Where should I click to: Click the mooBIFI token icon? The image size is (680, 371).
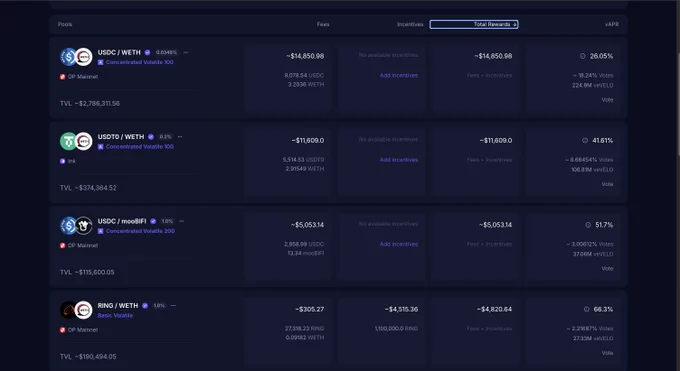pyautogui.click(x=84, y=226)
